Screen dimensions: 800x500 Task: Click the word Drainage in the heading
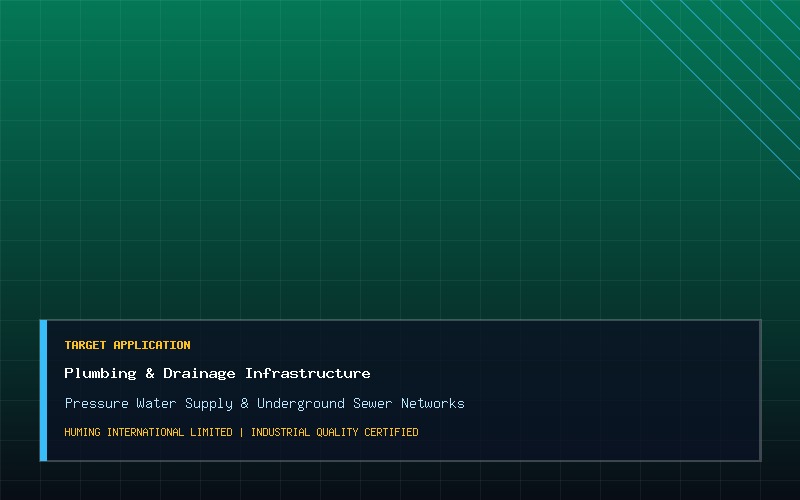tap(199, 373)
